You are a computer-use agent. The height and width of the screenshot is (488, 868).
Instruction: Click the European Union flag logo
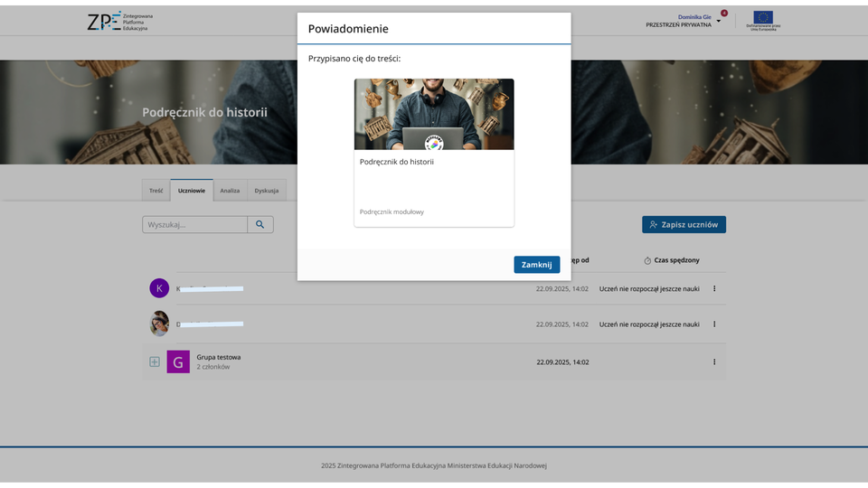click(763, 18)
